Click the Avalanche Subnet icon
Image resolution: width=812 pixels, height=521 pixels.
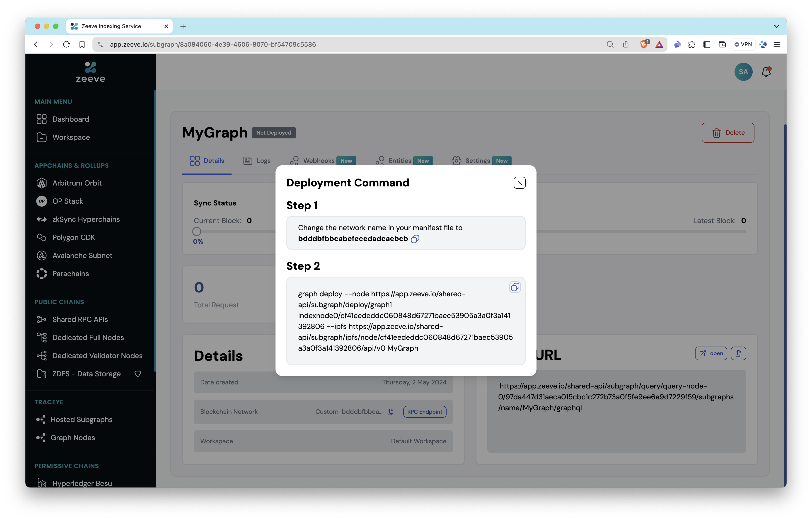[42, 256]
